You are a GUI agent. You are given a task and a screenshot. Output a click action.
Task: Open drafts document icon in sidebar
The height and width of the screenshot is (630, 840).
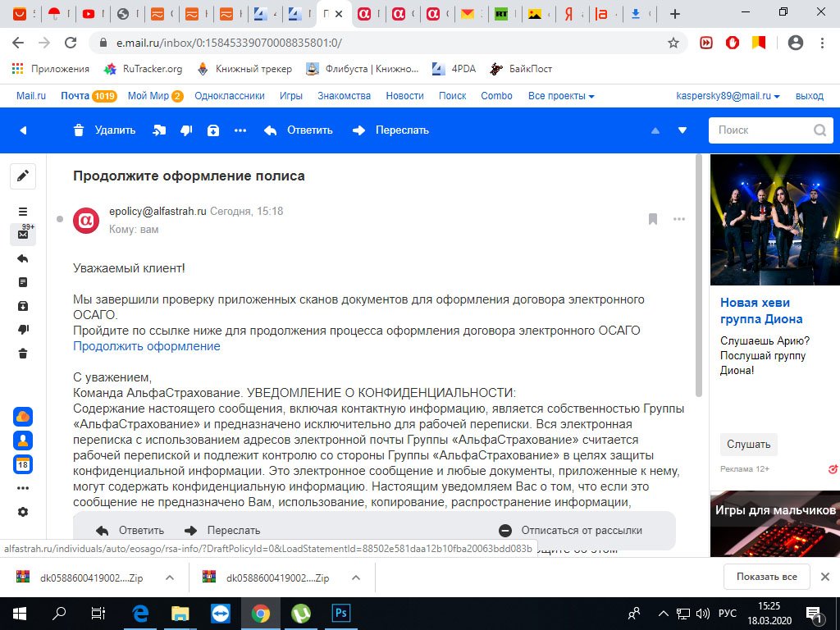point(23,282)
